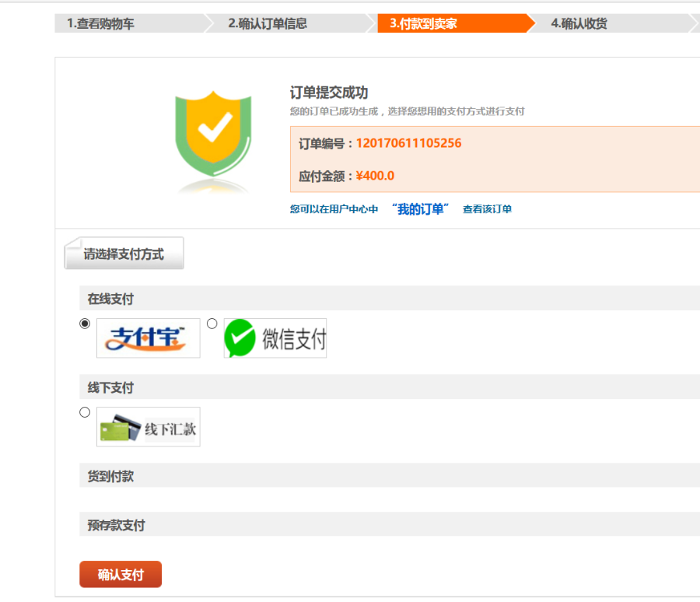Select the WeChat Pay radio button

point(211,323)
